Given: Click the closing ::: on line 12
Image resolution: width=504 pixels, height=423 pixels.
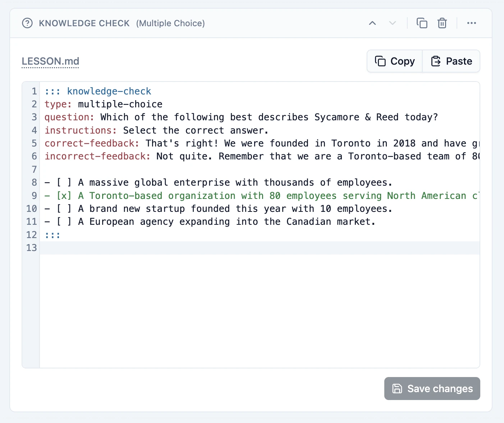Looking at the screenshot, I should click(52, 235).
